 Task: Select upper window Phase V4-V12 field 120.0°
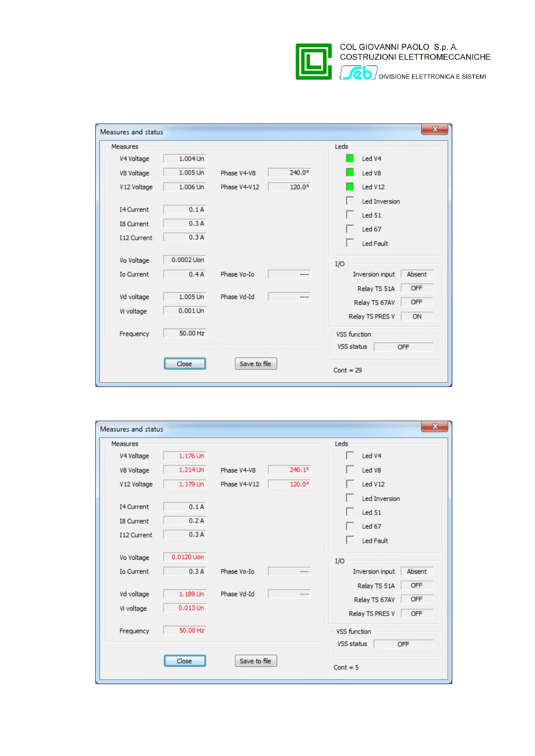[290, 187]
